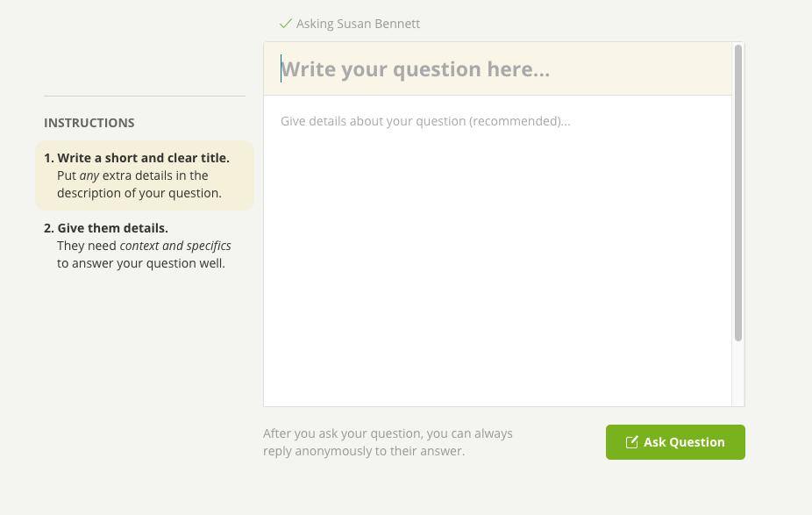Click the vertical scrollbar thumb of the question box

coord(738,193)
